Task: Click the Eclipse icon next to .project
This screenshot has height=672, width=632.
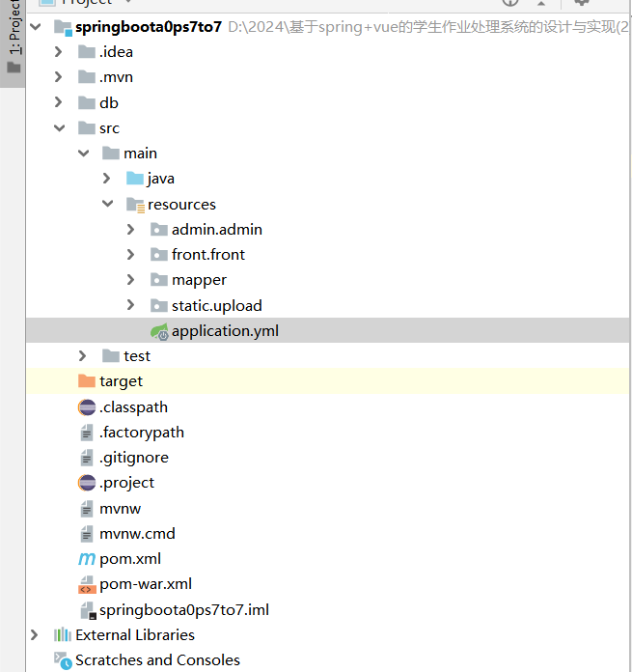Action: tap(86, 483)
